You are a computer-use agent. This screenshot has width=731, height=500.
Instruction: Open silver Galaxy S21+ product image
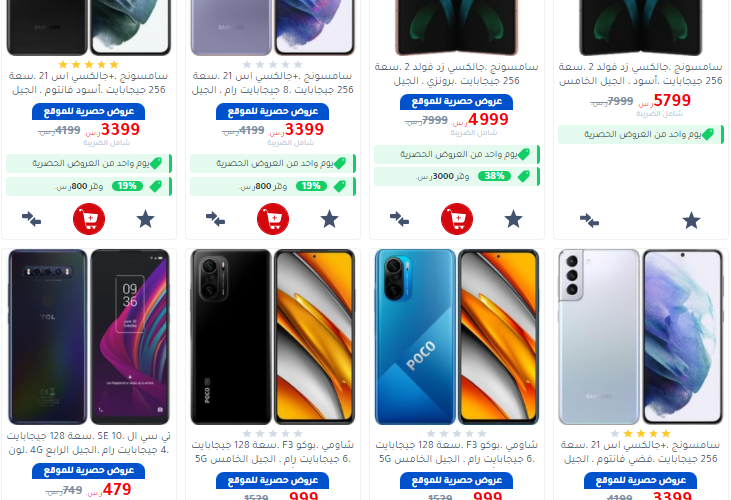(641, 337)
